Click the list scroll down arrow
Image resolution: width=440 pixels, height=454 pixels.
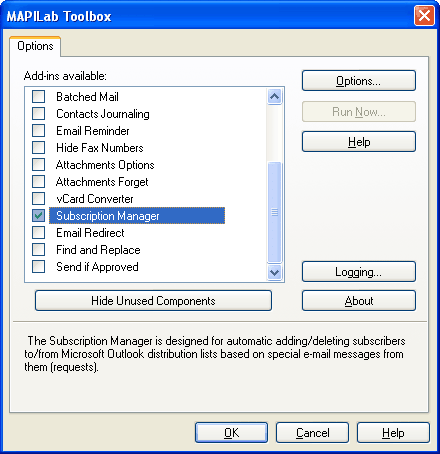pos(275,272)
